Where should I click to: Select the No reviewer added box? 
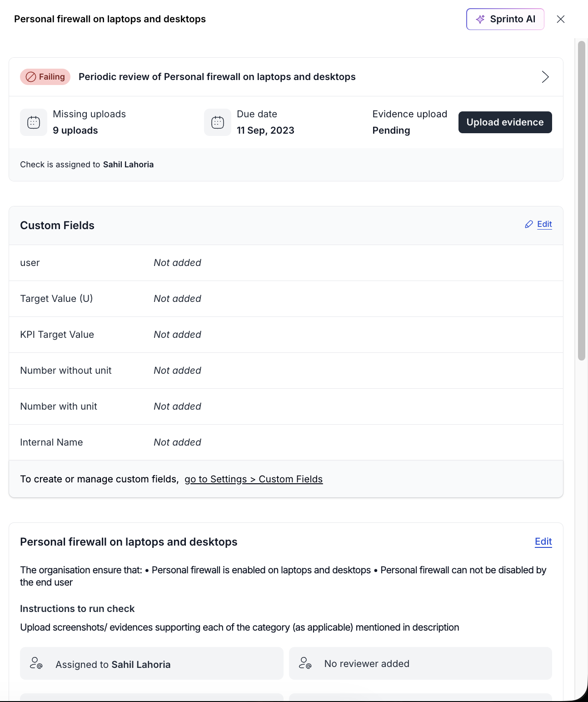[420, 663]
